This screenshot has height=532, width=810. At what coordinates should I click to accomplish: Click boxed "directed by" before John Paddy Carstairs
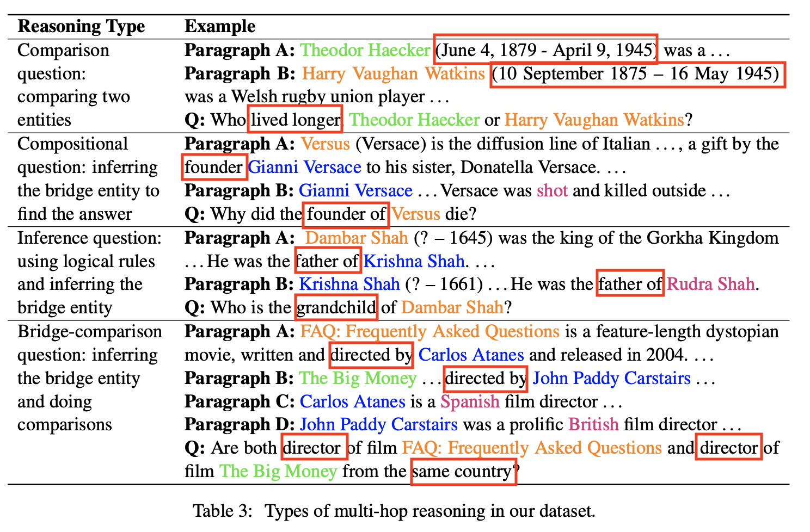[x=486, y=378]
